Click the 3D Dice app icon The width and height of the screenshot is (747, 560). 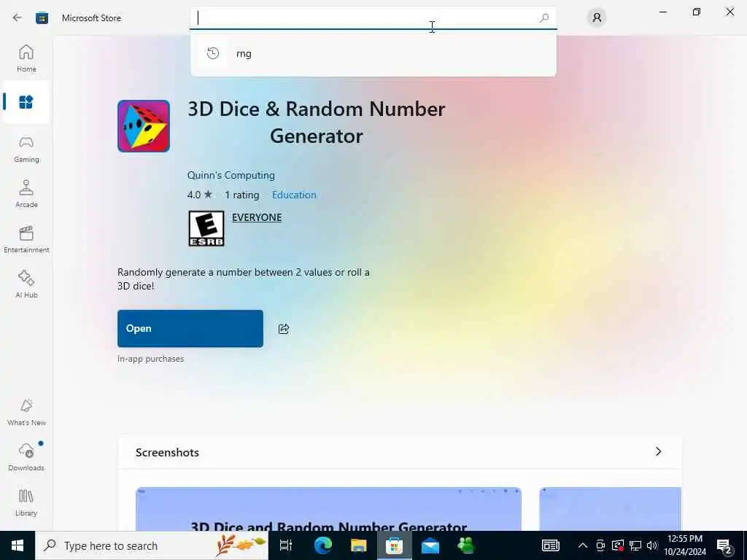pos(144,126)
